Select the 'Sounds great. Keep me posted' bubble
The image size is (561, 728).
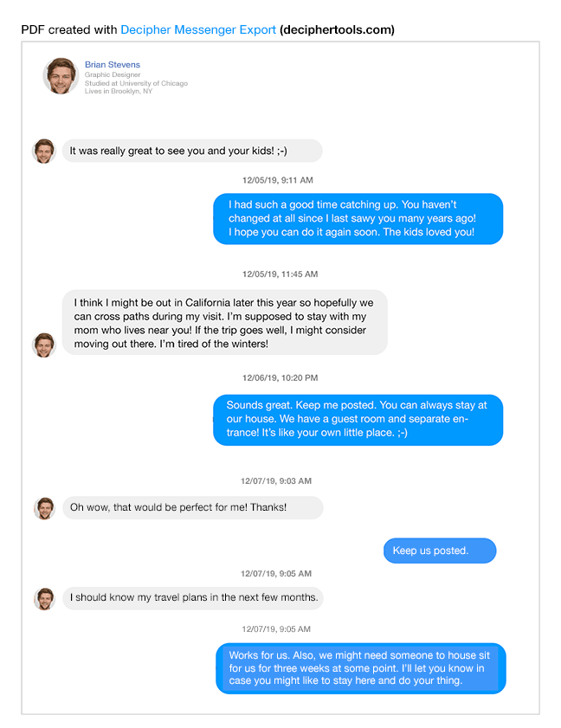coord(358,420)
